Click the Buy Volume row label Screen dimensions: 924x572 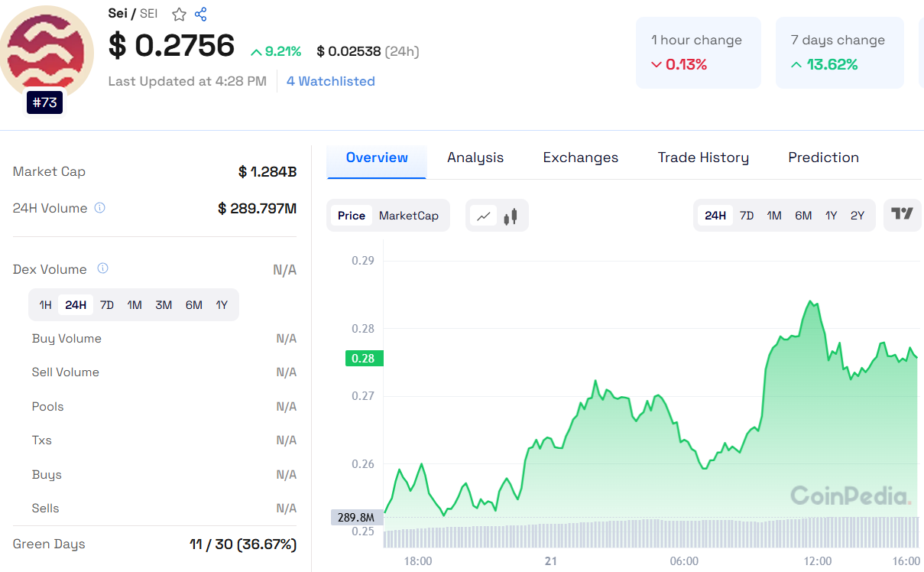click(66, 339)
